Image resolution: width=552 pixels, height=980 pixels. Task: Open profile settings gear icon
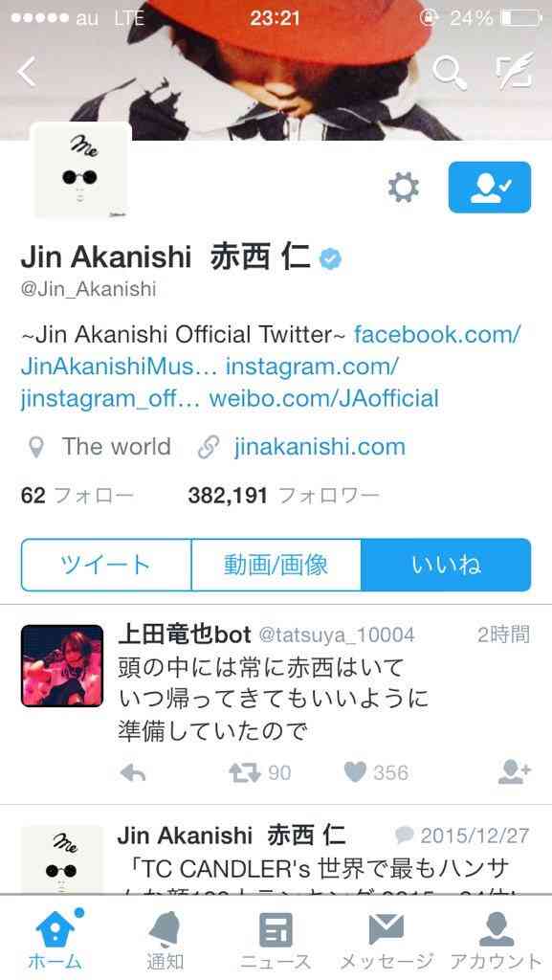click(404, 188)
